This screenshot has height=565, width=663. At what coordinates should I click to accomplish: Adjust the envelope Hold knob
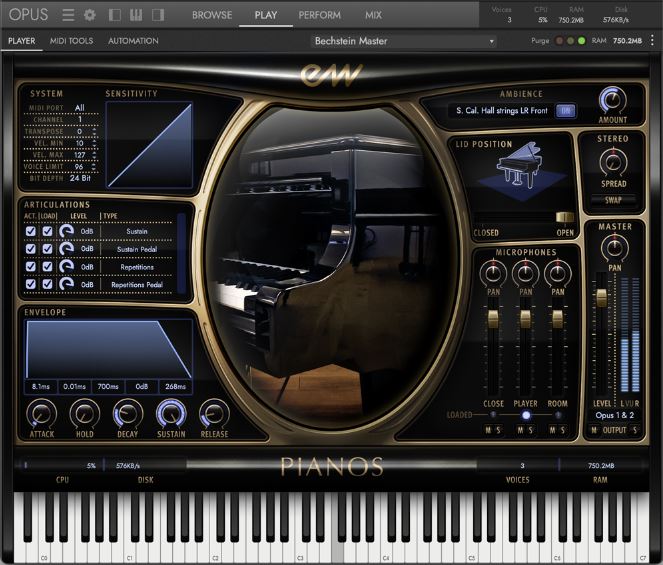(85, 414)
